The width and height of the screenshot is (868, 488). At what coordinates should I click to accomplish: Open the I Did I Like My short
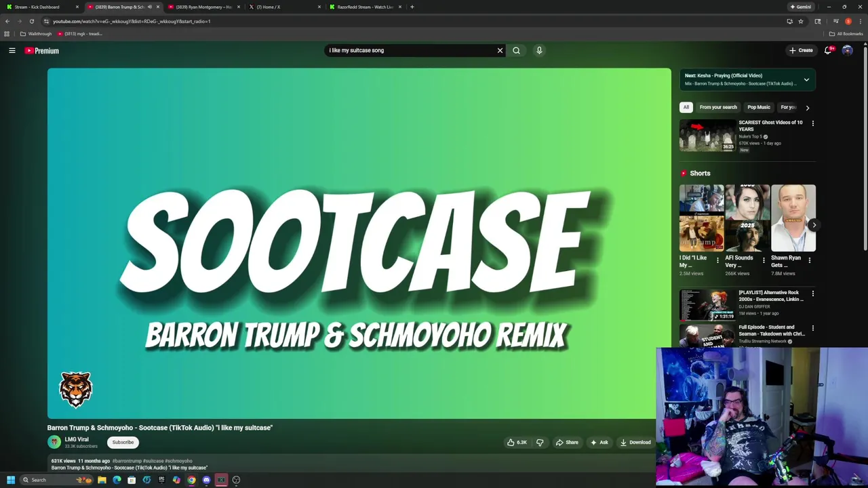[x=701, y=218]
